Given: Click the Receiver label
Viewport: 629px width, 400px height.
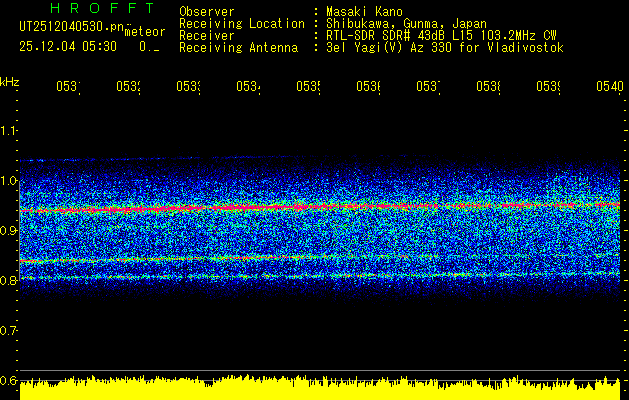Looking at the screenshot, I should point(207,36).
